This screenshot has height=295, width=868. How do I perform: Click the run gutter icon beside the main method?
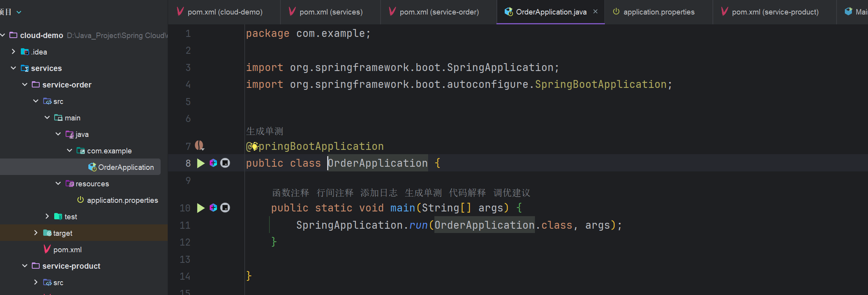coord(201,208)
